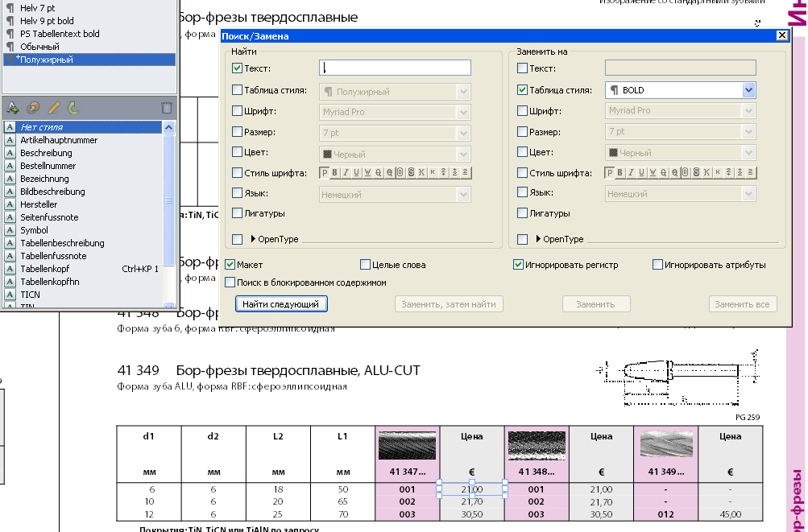Select Plain (P) font style under Заменить на

pos(610,173)
